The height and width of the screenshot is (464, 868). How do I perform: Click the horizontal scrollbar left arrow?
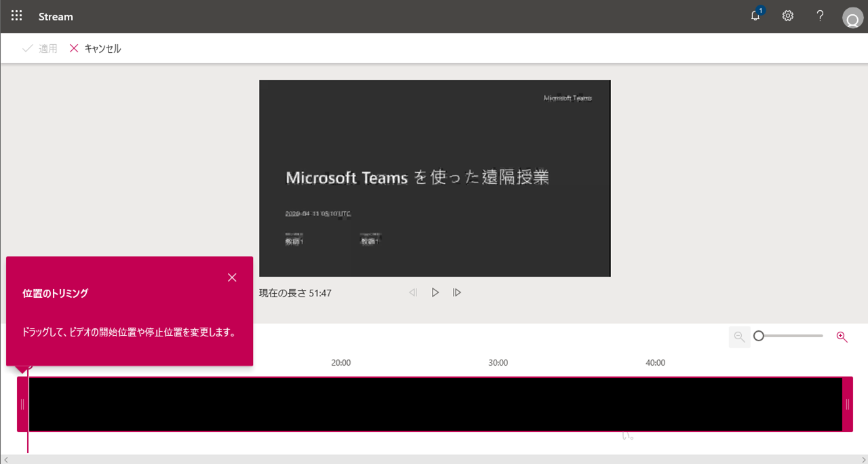[5, 459]
